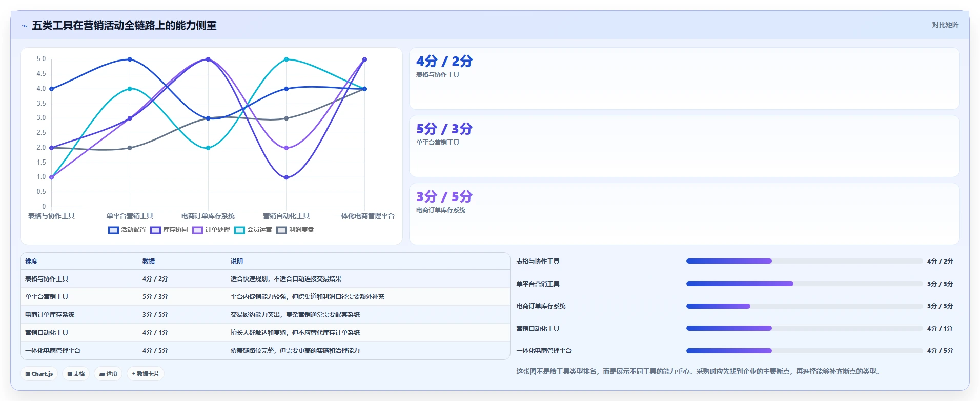Screen dimensions: 980x401
Task: Select 会员运营 peak 5.0 at 营销自动化工具
Action: coord(287,59)
